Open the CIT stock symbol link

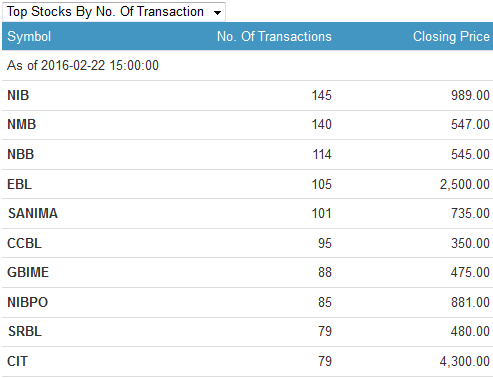(17, 361)
